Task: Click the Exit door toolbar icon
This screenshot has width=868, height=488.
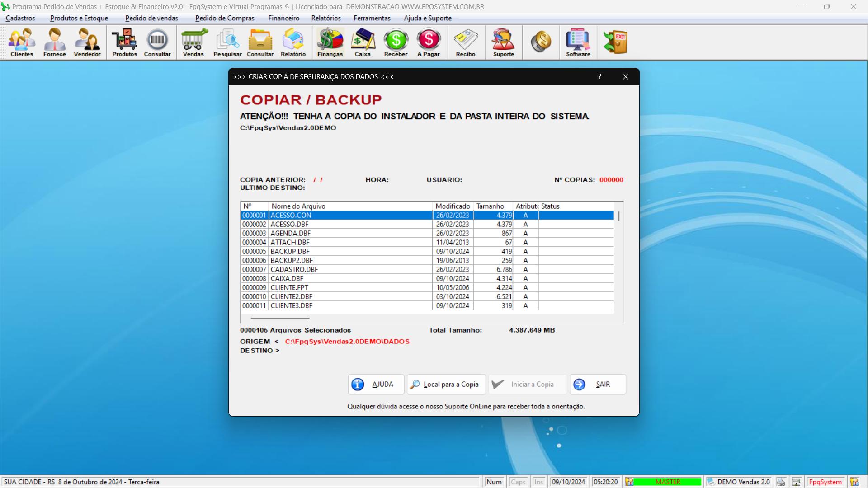Action: (615, 42)
